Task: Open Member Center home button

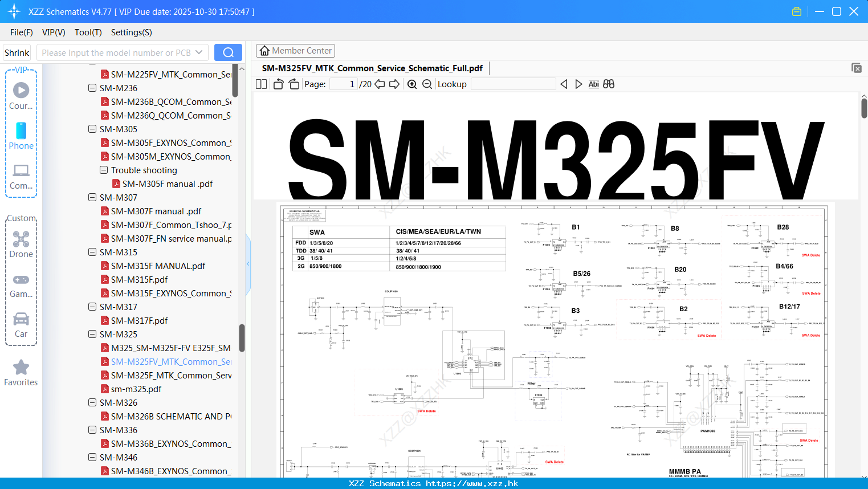Action: (x=295, y=51)
